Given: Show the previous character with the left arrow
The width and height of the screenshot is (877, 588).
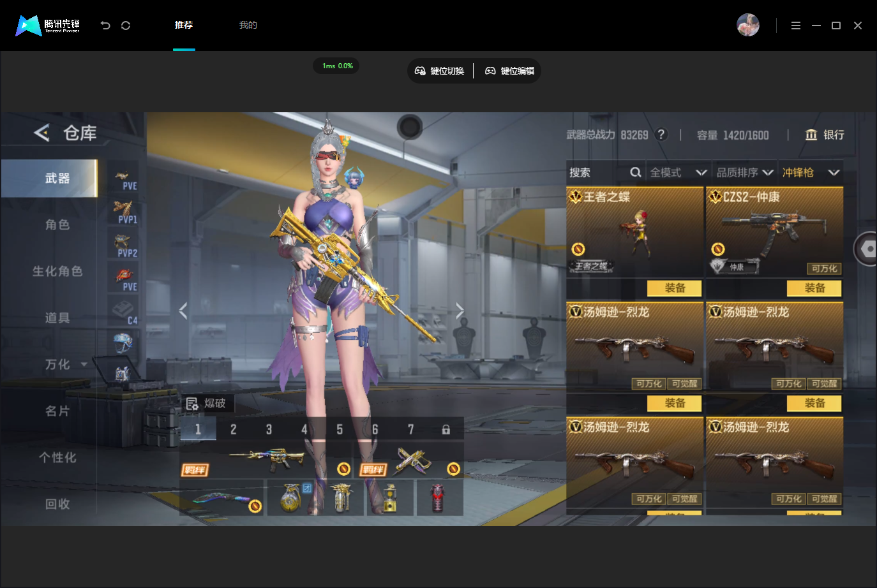Looking at the screenshot, I should click(183, 311).
